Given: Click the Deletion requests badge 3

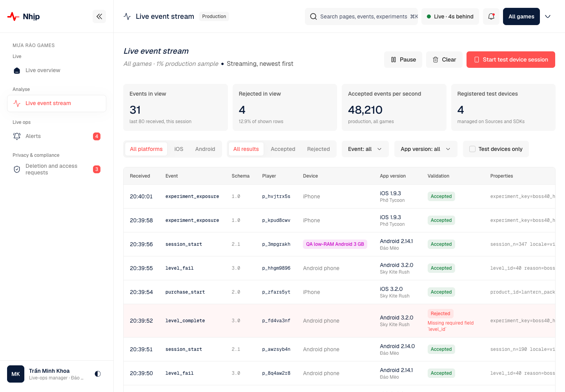Looking at the screenshot, I should (97, 169).
